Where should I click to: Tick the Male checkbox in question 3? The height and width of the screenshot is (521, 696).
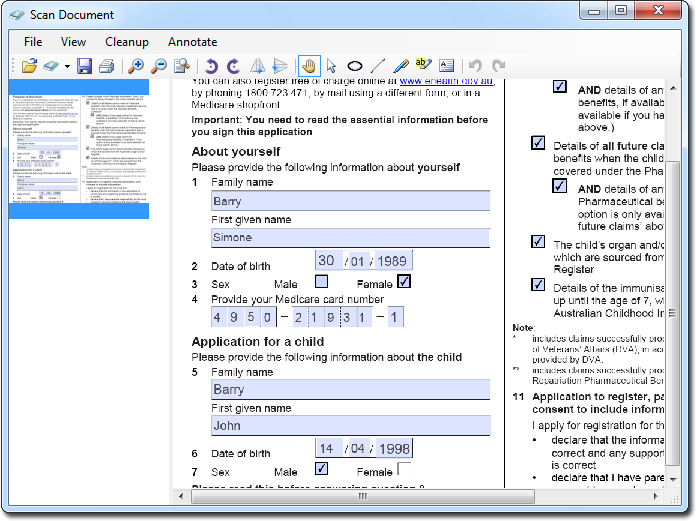[x=321, y=282]
